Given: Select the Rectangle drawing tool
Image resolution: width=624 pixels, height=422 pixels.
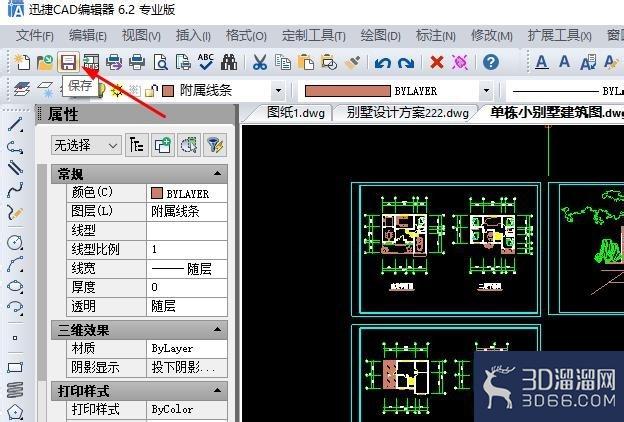Looking at the screenshot, I should (15, 367).
